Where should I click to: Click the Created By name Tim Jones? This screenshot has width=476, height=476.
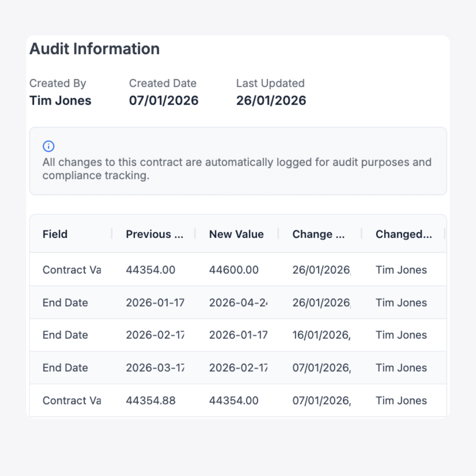[x=60, y=101]
